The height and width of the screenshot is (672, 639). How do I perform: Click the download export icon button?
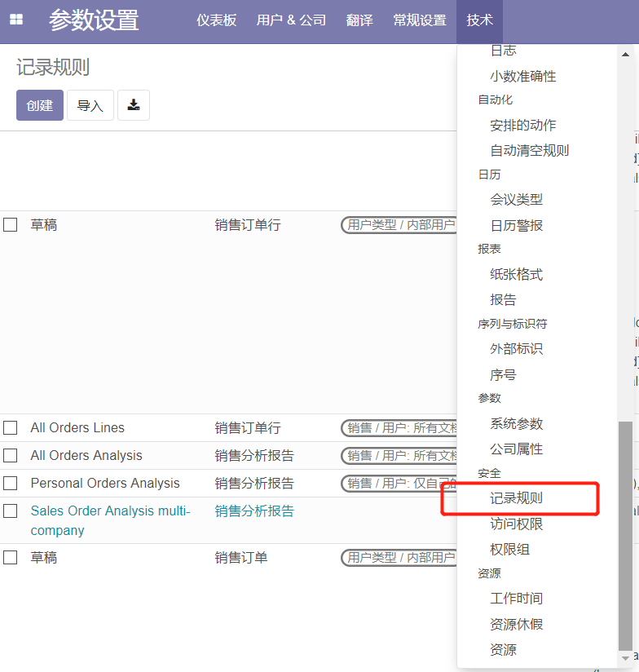[134, 105]
